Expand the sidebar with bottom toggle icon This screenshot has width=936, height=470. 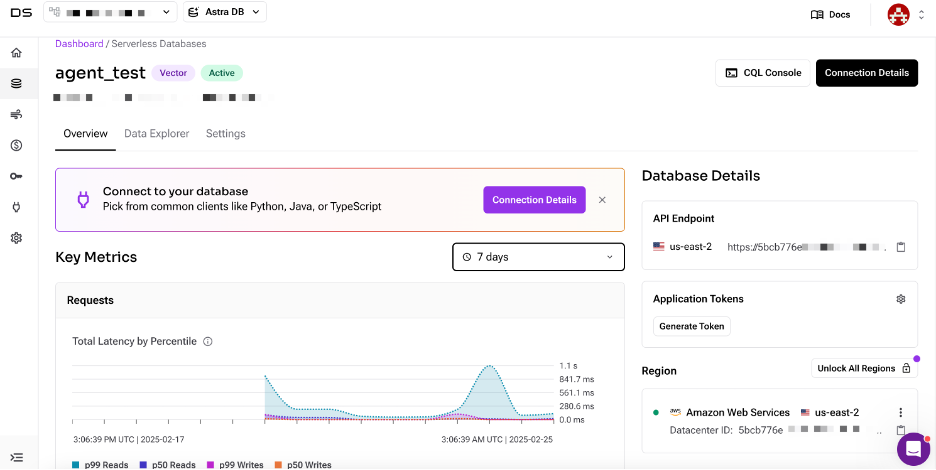coord(17,457)
